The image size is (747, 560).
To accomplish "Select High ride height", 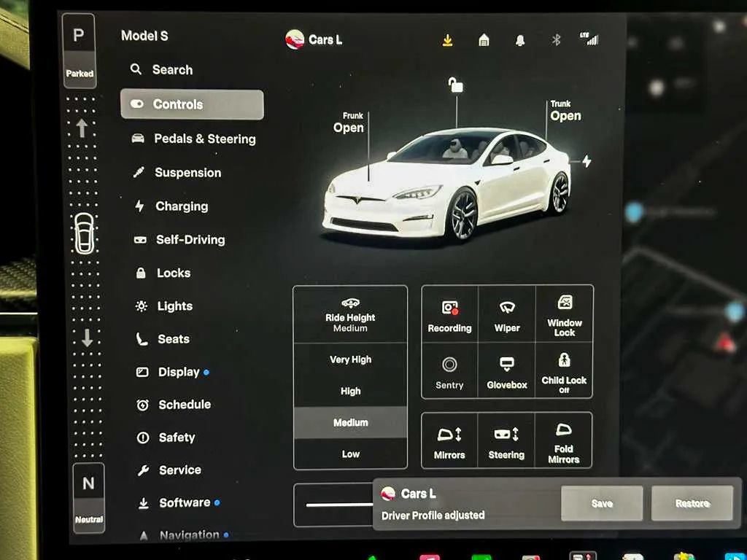I will point(350,391).
